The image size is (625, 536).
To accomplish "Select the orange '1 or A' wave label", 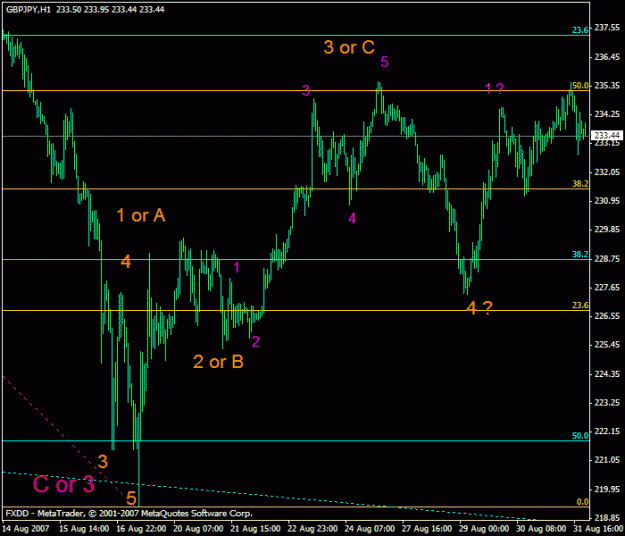I will point(141,216).
